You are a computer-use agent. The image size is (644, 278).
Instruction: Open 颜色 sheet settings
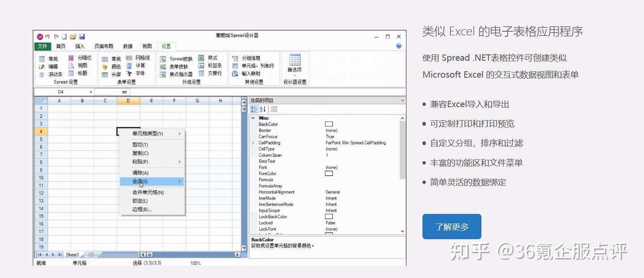[111, 66]
